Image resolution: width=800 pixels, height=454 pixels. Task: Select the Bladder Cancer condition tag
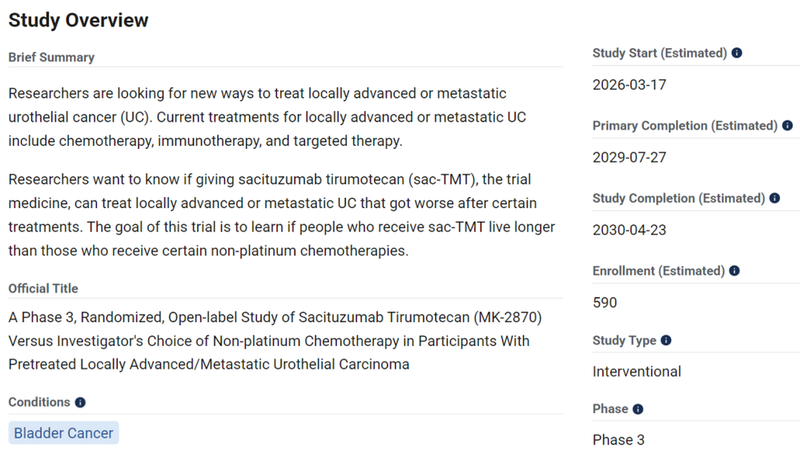click(64, 433)
